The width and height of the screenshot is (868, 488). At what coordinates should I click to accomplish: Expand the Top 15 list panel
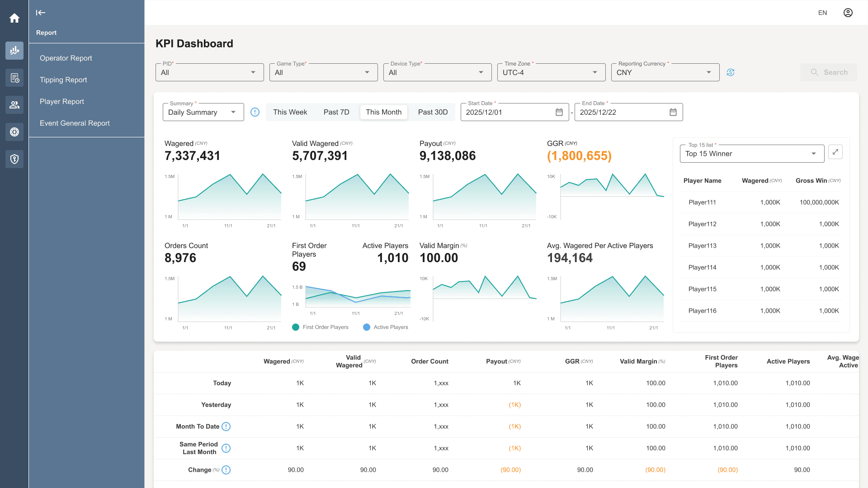[835, 152]
